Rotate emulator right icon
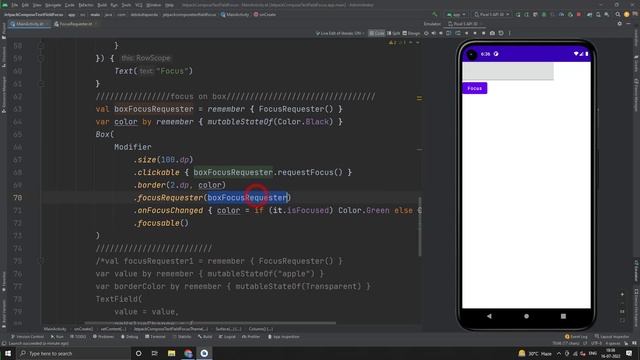Image resolution: width=640 pixels, height=360 pixels. coord(458,33)
